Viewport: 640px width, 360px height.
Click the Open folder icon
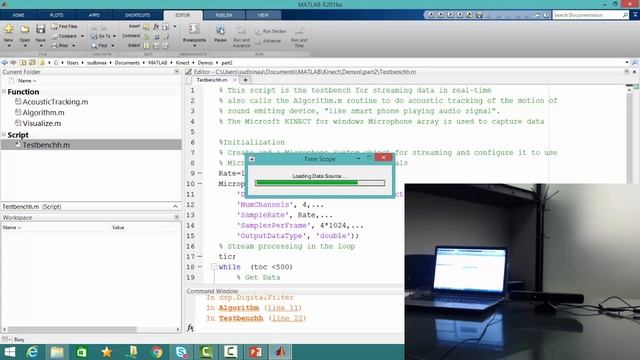click(x=24, y=29)
